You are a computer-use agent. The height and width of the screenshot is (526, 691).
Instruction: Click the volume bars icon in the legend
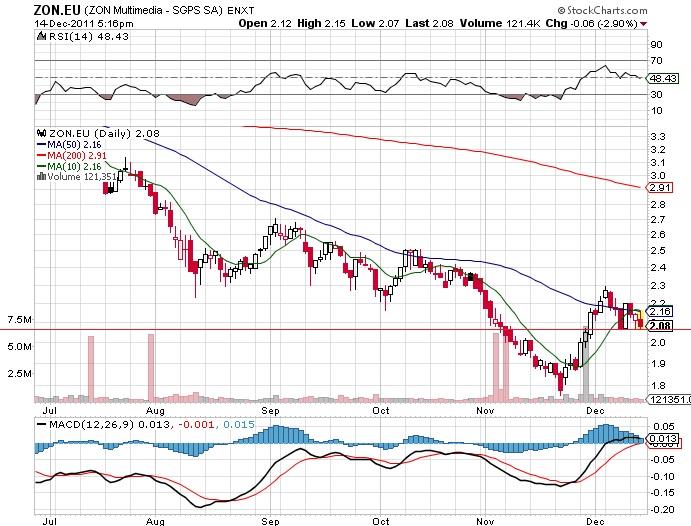(41, 177)
